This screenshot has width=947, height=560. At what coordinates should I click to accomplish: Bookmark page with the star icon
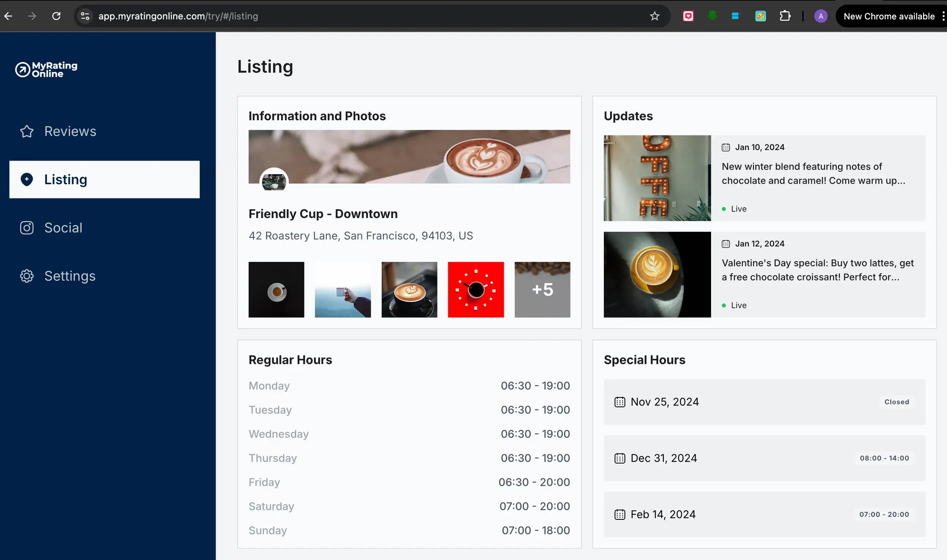[655, 16]
